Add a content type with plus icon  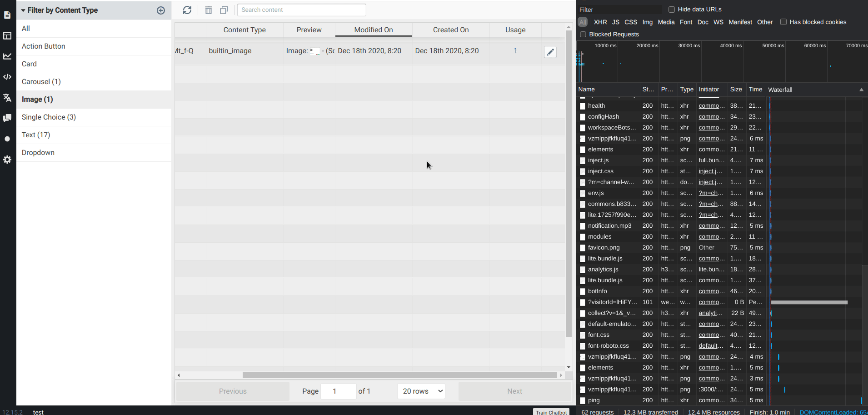point(161,10)
